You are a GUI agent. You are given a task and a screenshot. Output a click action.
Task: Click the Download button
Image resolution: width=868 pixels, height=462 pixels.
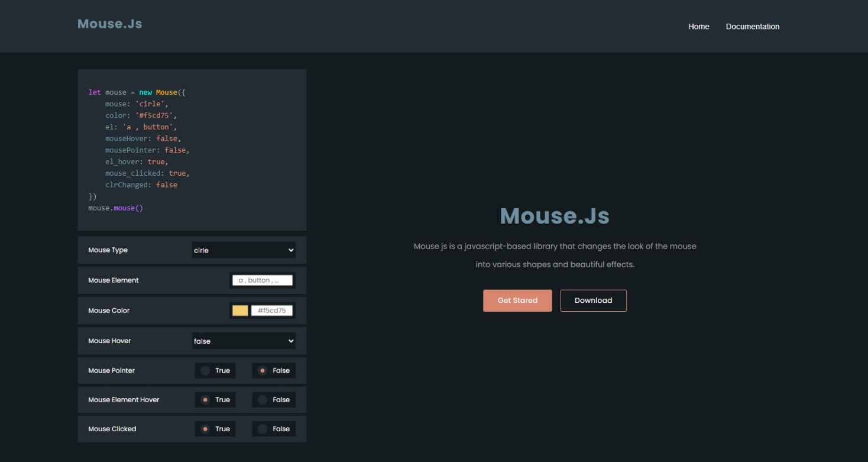point(593,301)
